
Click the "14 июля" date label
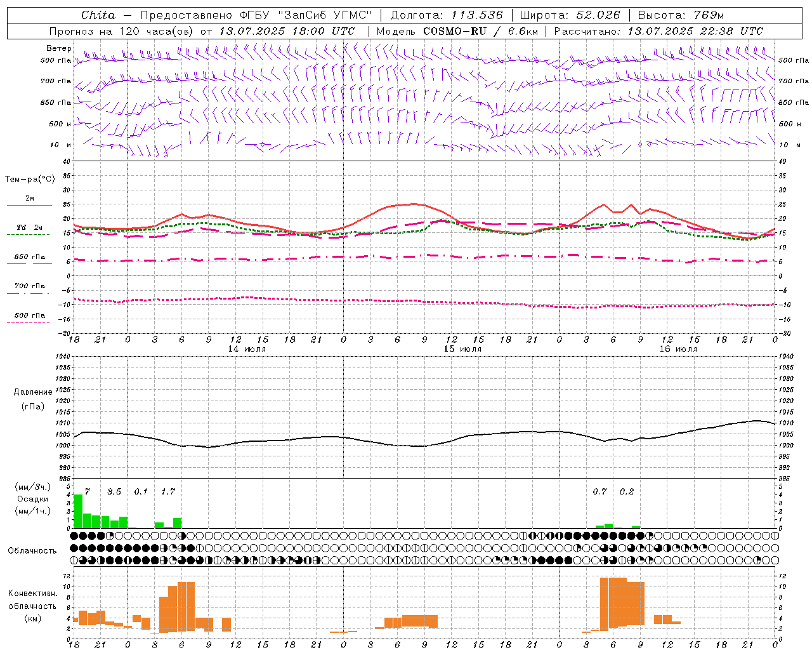coord(247,349)
